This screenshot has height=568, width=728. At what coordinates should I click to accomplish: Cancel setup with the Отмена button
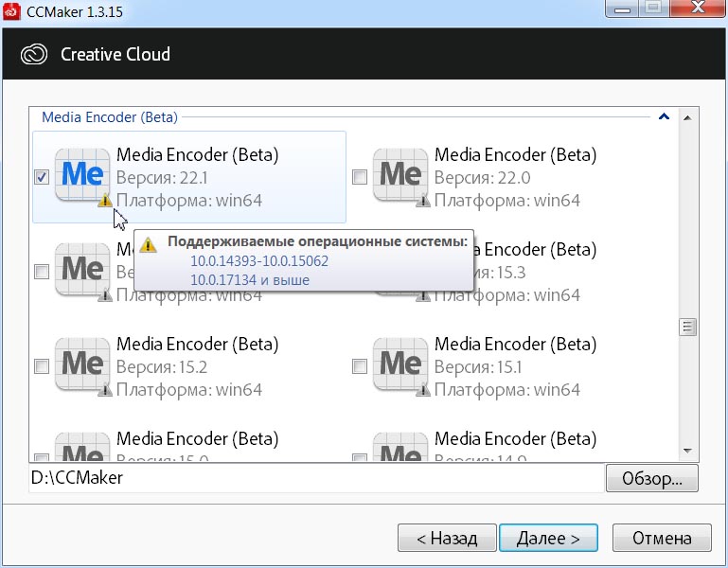(662, 538)
